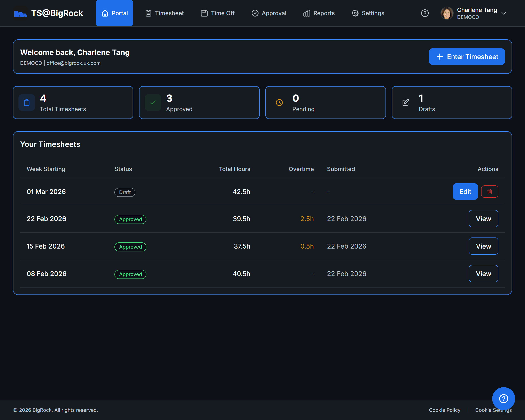The image size is (525, 420).
Task: Open the Timesheet section via clipboard icon
Action: click(148, 13)
